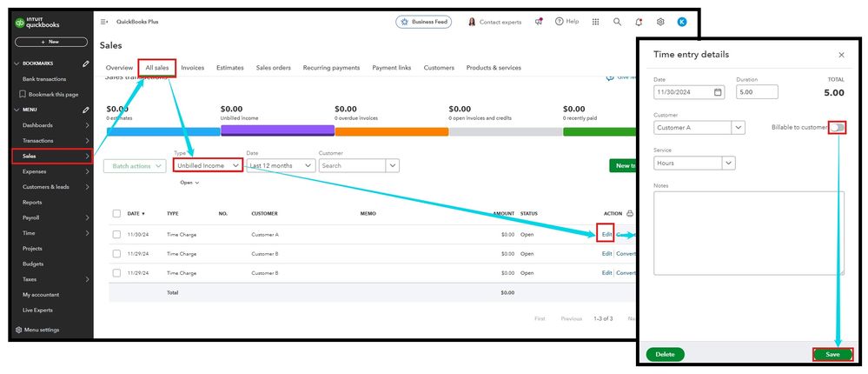Click the QuickBooks logo

click(x=37, y=23)
